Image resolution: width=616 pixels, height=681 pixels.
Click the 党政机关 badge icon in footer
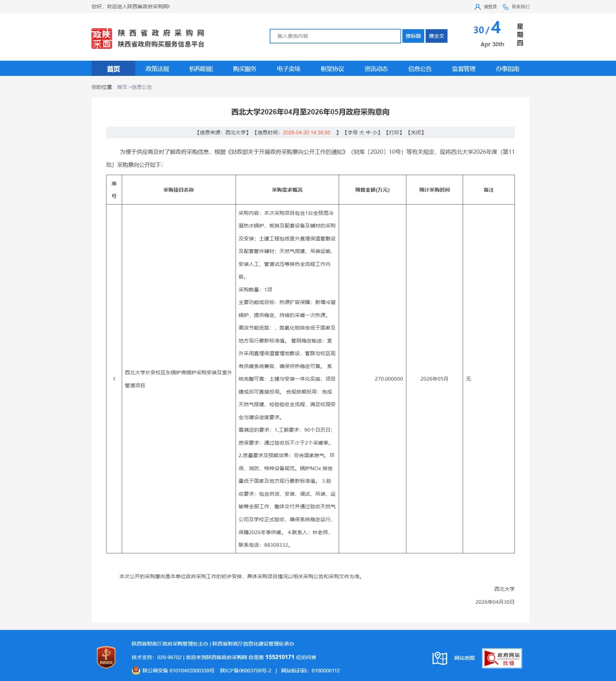106,657
